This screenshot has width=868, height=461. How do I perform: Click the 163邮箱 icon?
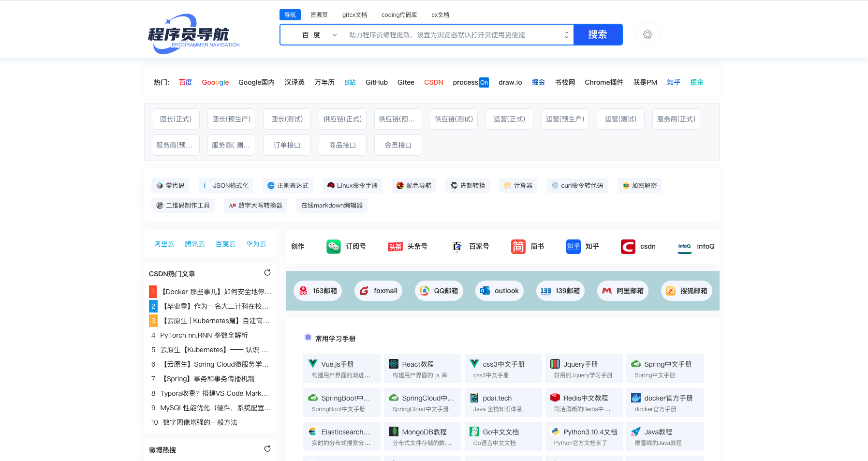[303, 291]
